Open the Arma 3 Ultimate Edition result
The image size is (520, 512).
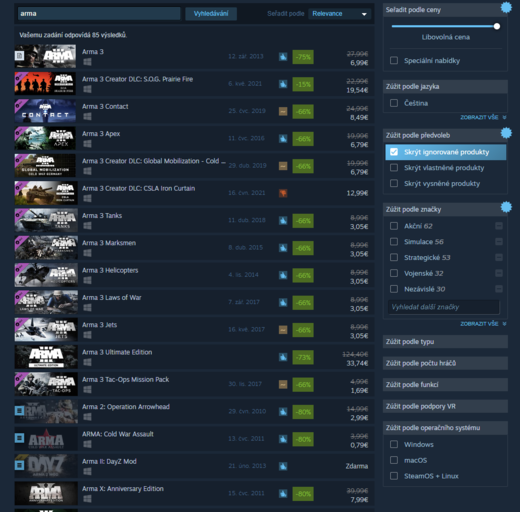pyautogui.click(x=194, y=357)
